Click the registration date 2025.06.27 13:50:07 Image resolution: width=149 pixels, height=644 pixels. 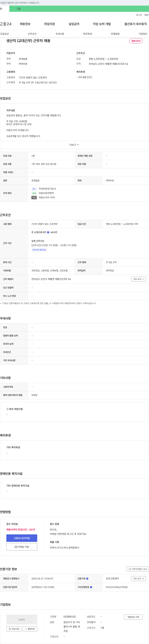(42, 578)
